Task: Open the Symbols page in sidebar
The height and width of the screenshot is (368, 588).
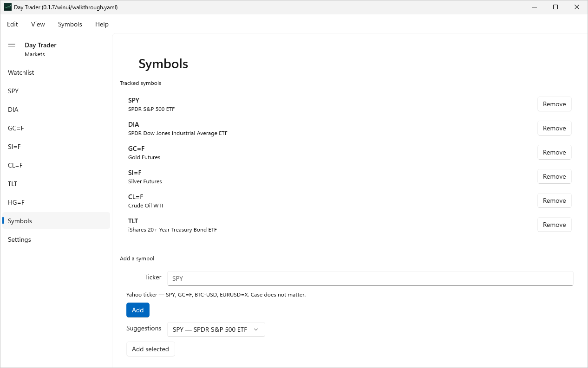Action: pyautogui.click(x=56, y=221)
